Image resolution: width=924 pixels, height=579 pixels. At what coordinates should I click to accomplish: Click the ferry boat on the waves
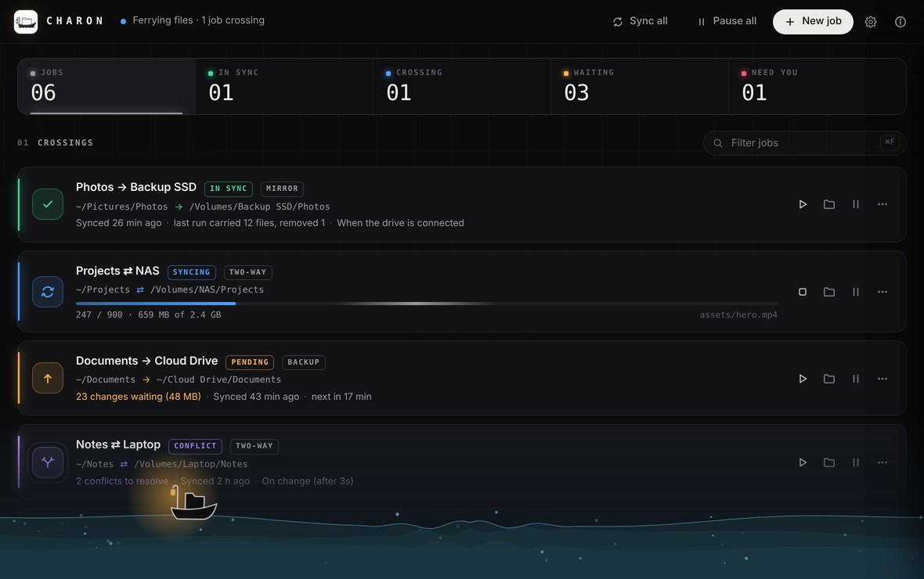point(193,505)
